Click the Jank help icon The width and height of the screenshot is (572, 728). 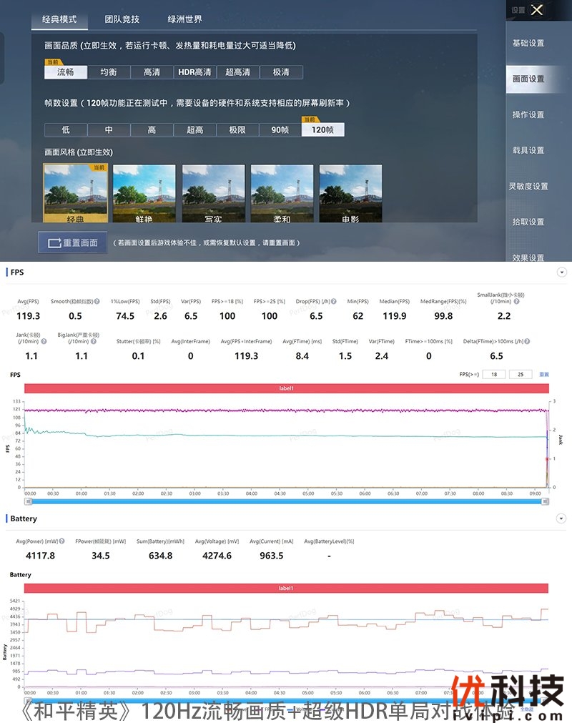click(44, 342)
